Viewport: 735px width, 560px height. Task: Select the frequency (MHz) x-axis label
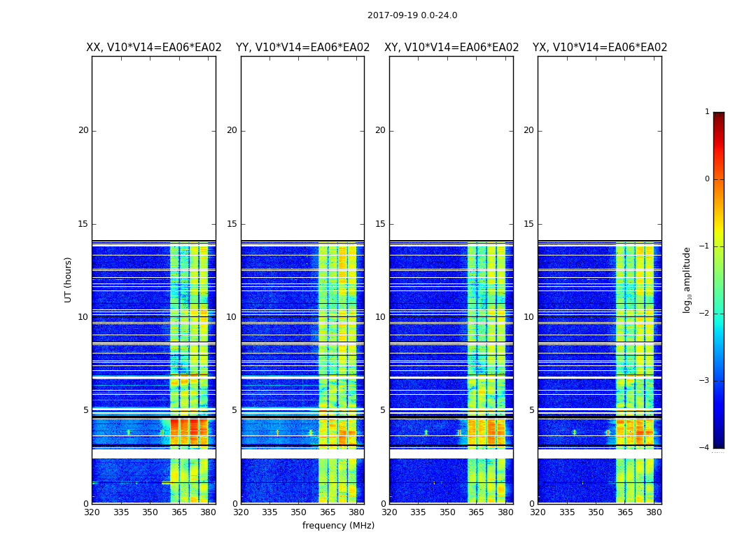pyautogui.click(x=338, y=526)
